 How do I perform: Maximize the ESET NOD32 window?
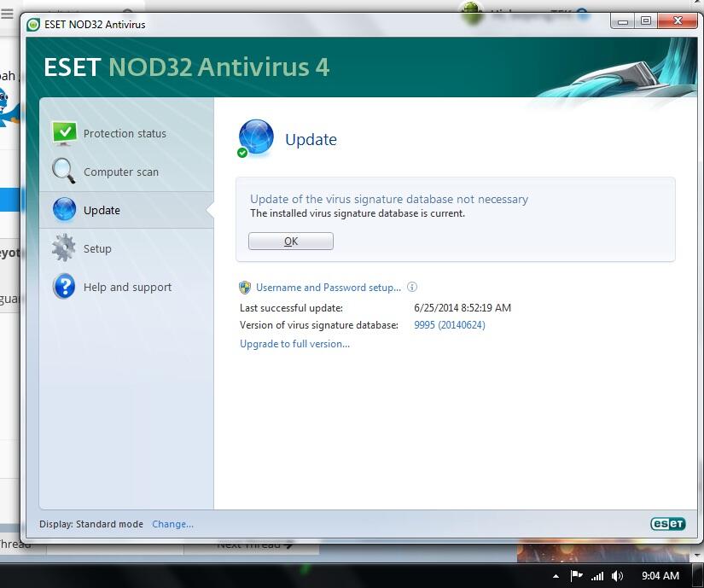tap(646, 21)
